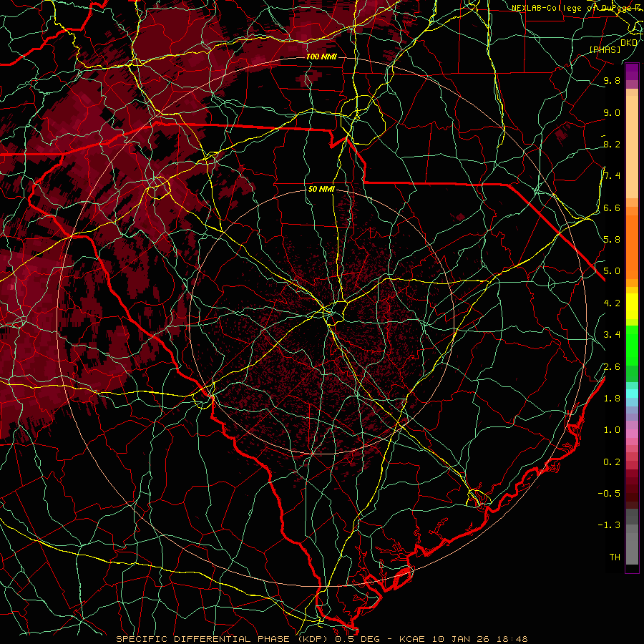
Task: Click the 6.6 legend value
Action: pos(612,208)
